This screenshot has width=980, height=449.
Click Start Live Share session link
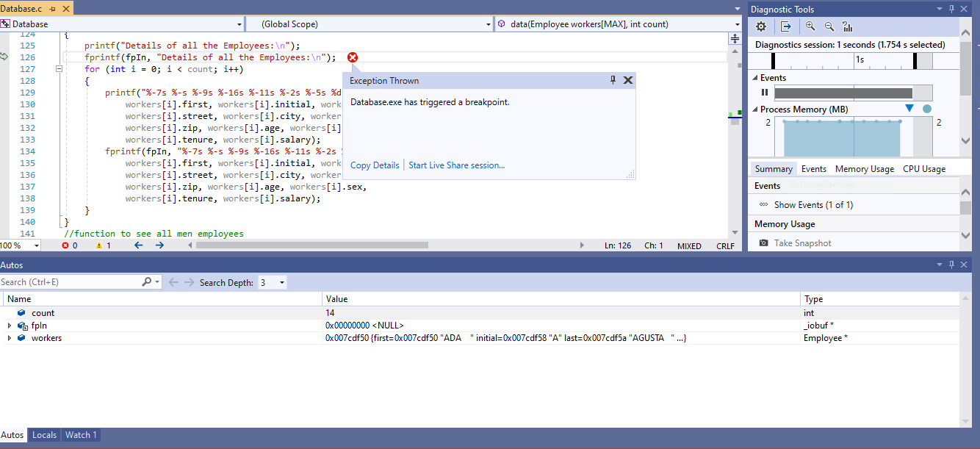456,165
